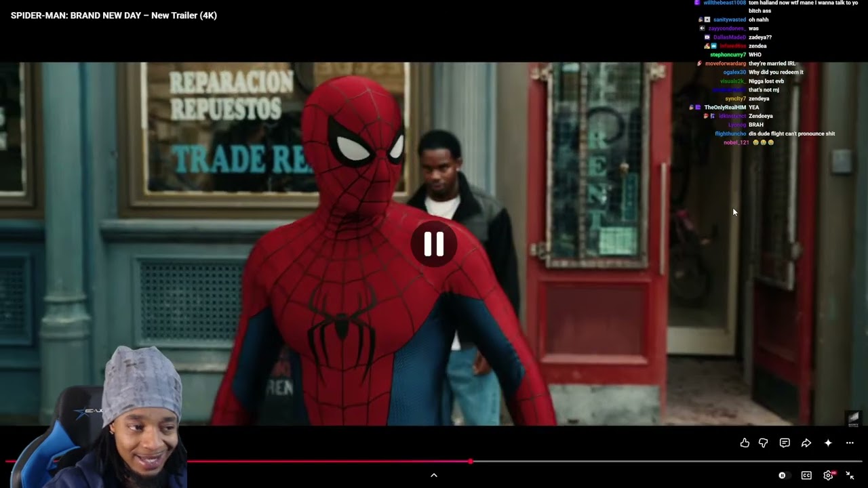Expand the up chevron below the video
Image resolution: width=868 pixels, height=488 pixels.
coord(434,475)
